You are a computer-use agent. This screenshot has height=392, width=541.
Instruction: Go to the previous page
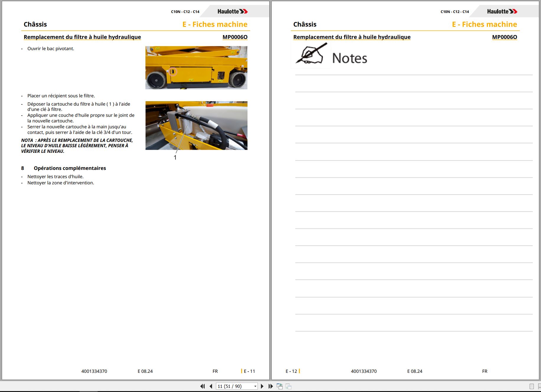[x=211, y=386]
